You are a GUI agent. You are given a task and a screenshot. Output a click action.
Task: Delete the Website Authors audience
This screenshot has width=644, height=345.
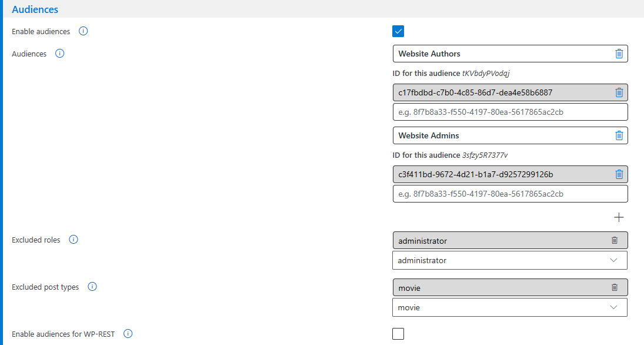tap(619, 54)
